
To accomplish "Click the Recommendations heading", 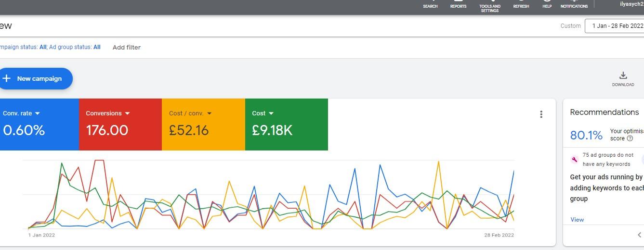I will (605, 112).
